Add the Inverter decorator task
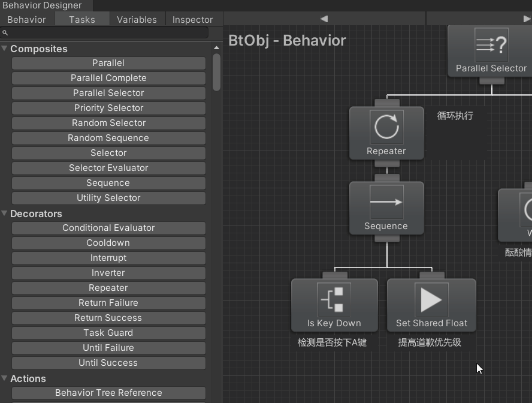Viewport: 532px width, 403px height. point(108,273)
